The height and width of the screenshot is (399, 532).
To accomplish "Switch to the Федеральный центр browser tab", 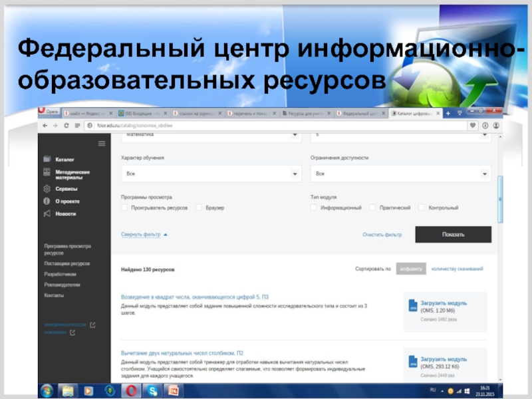I will [360, 114].
